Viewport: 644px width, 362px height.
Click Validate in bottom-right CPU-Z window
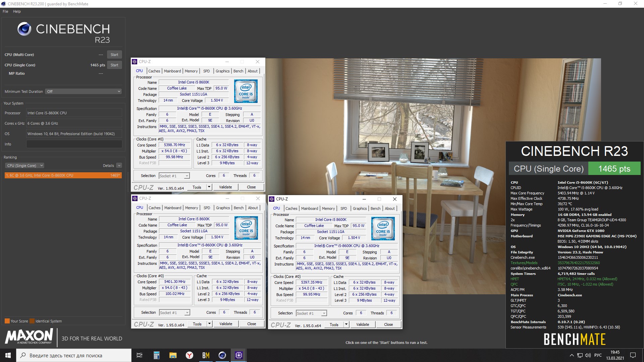(363, 324)
